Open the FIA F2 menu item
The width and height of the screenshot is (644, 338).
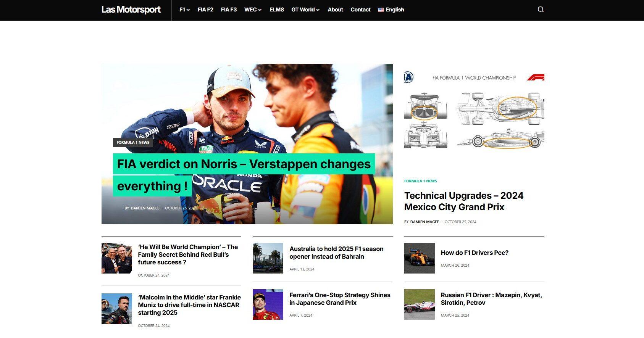[205, 10]
